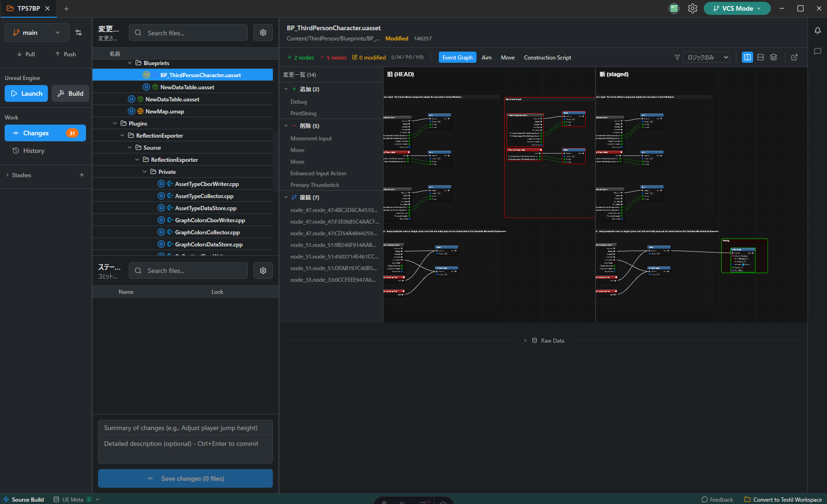This screenshot has height=504, width=827.
Task: Open the comments panel icon
Action: pyautogui.click(x=817, y=51)
